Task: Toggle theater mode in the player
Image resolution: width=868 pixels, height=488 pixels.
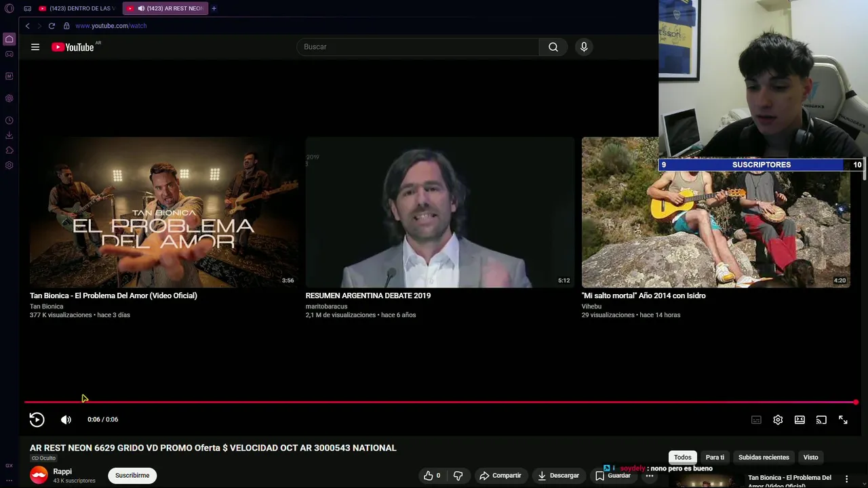Action: click(800, 420)
